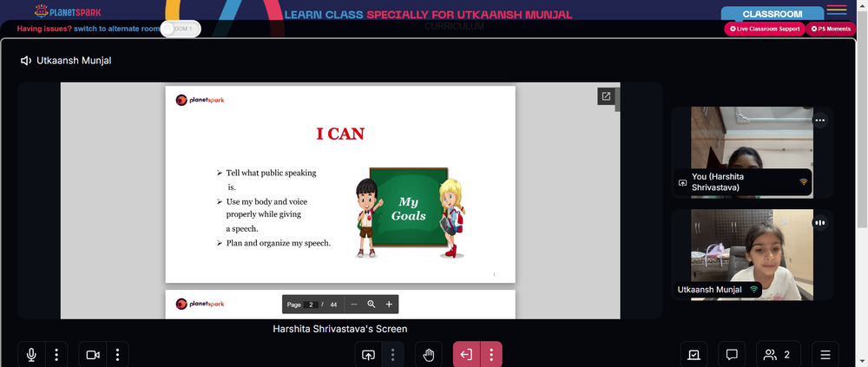Click the PlanetSpark logo in header
Viewport: 868px width, 367px height.
(x=68, y=10)
